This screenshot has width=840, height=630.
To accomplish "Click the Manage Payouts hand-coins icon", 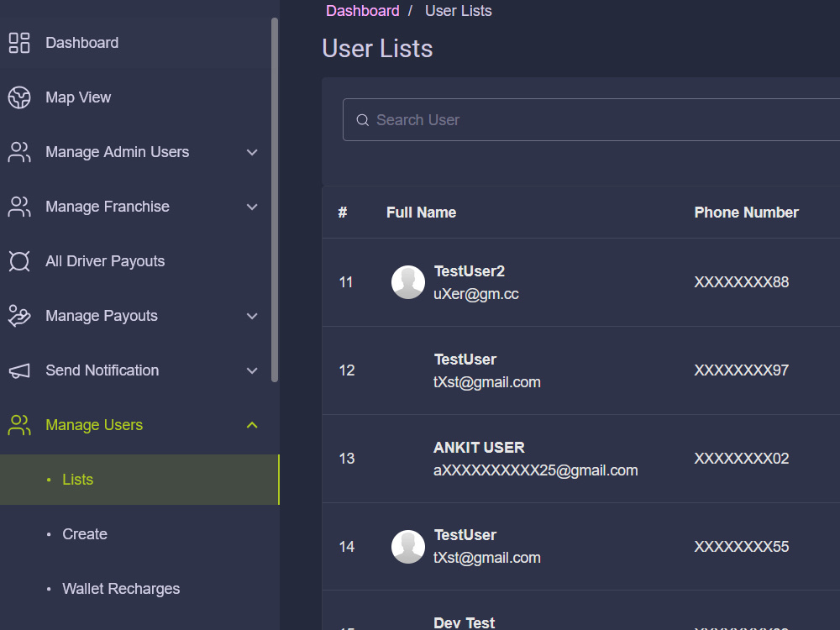I will pyautogui.click(x=19, y=316).
